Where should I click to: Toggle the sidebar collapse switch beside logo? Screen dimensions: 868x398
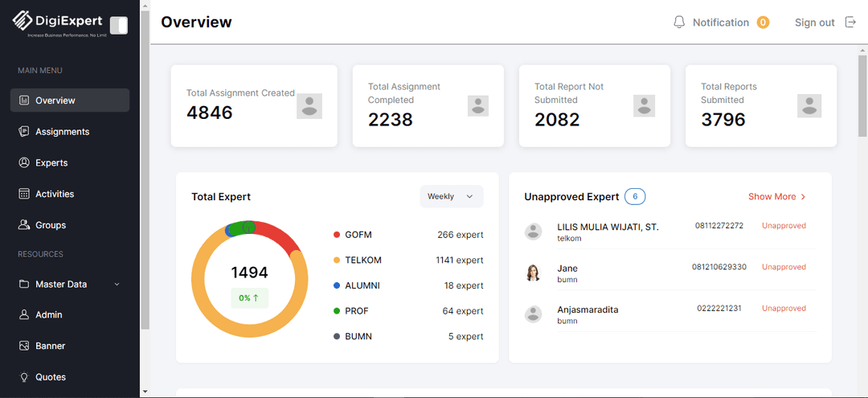coord(118,26)
